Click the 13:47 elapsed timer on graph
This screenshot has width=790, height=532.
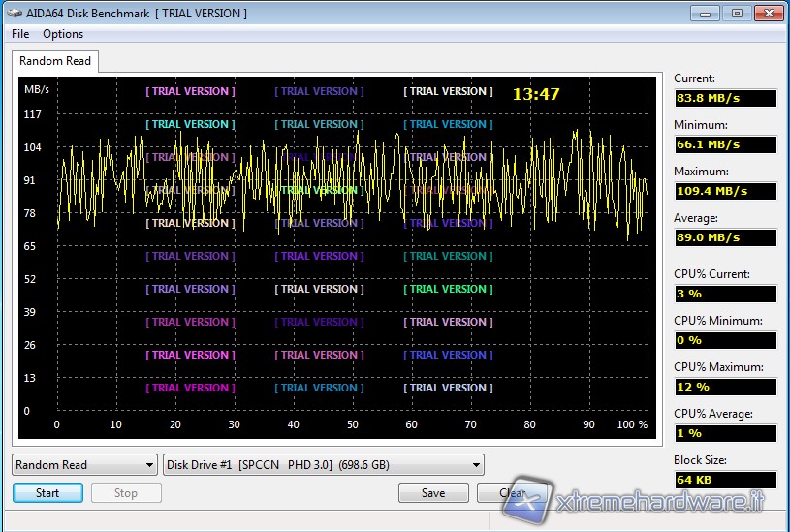coord(536,94)
